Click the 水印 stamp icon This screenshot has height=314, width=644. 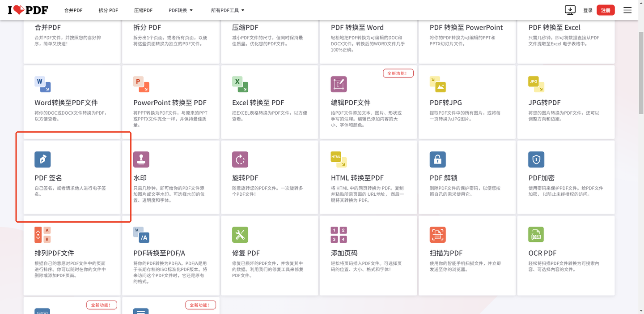coord(141,159)
